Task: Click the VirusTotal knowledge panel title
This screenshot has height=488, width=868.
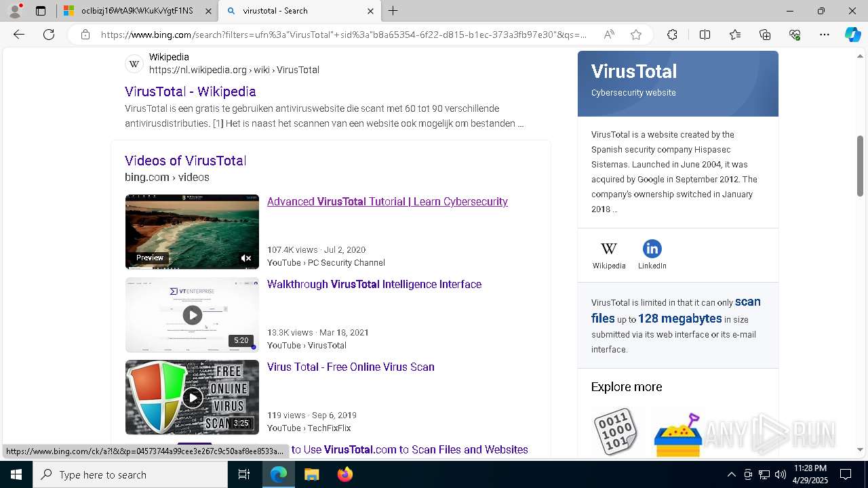Action: (x=634, y=71)
